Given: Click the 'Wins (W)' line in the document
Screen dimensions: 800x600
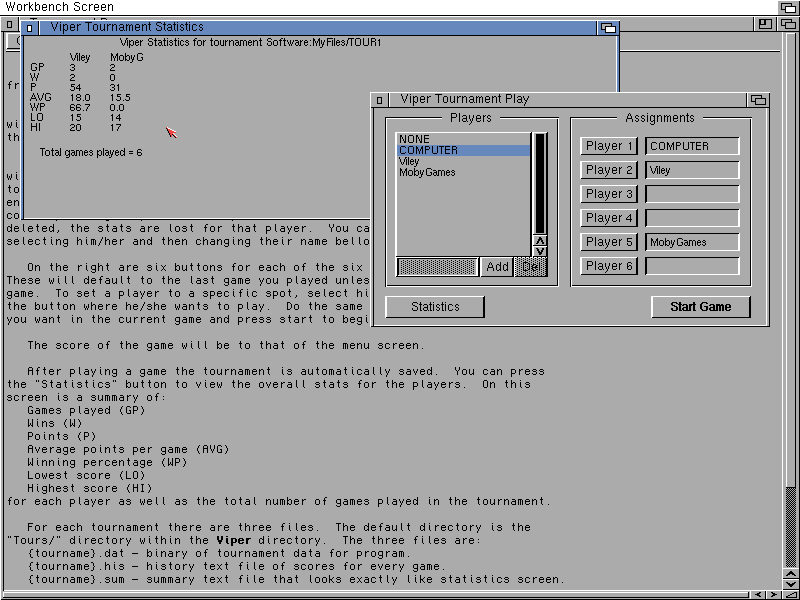Looking at the screenshot, I should point(55,423).
